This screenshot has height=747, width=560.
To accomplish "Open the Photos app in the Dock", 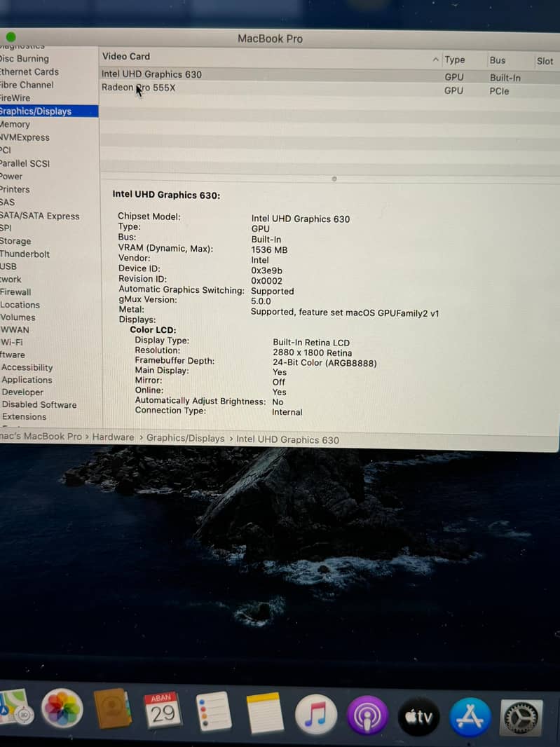I will [x=63, y=709].
